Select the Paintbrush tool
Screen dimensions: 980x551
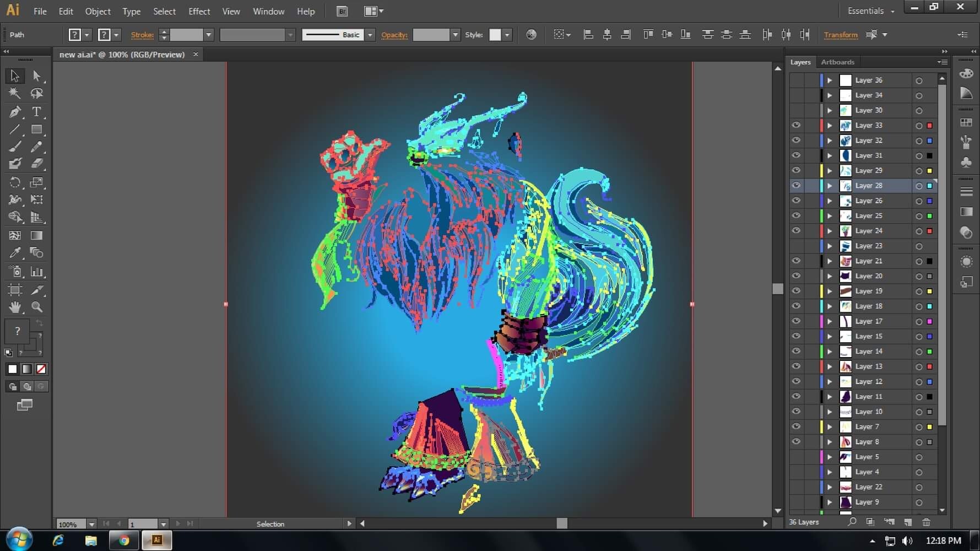click(15, 147)
